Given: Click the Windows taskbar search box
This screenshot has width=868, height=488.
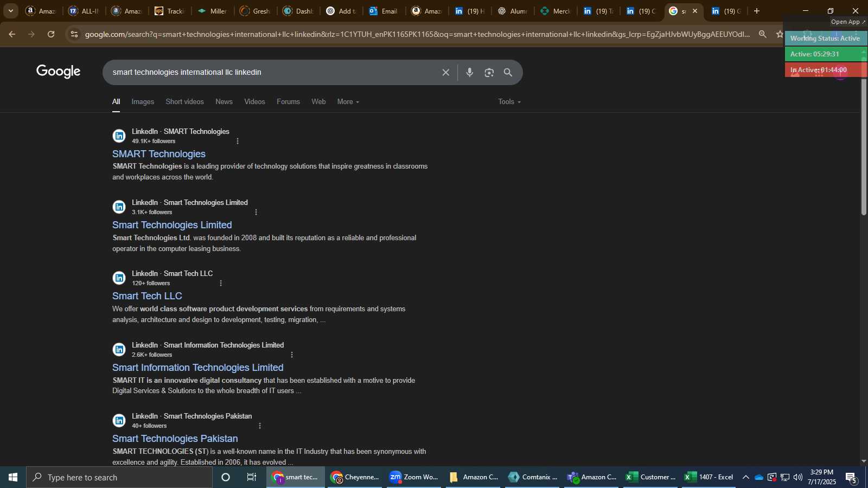Looking at the screenshot, I should pyautogui.click(x=119, y=478).
